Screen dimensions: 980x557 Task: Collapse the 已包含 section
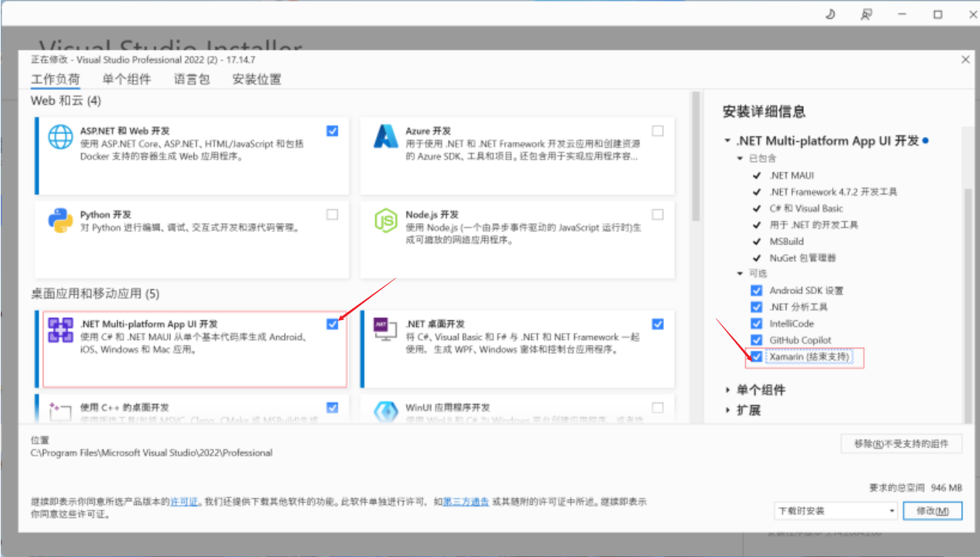pyautogui.click(x=740, y=158)
